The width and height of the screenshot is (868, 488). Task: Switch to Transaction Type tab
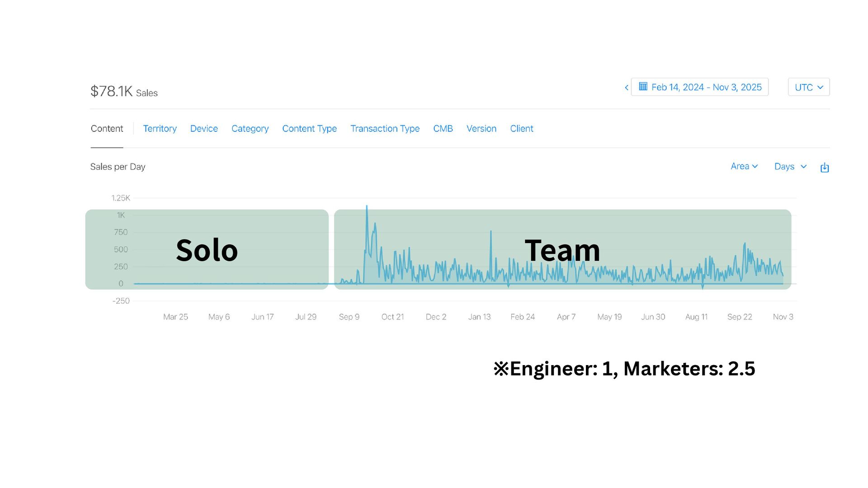[x=385, y=129]
